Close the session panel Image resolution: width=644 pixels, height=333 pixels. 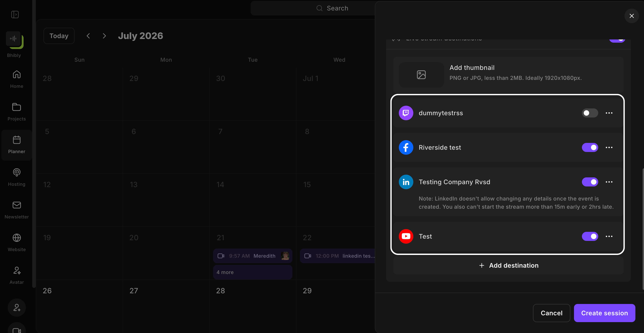632,16
